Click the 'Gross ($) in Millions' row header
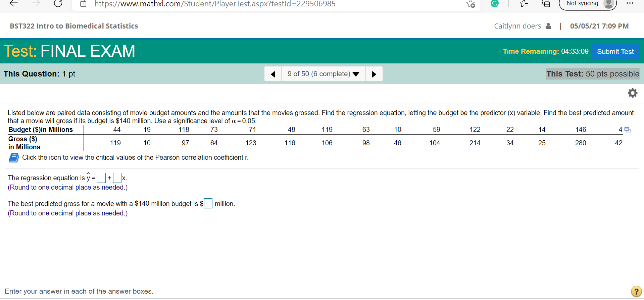The width and height of the screenshot is (644, 300). (x=24, y=143)
